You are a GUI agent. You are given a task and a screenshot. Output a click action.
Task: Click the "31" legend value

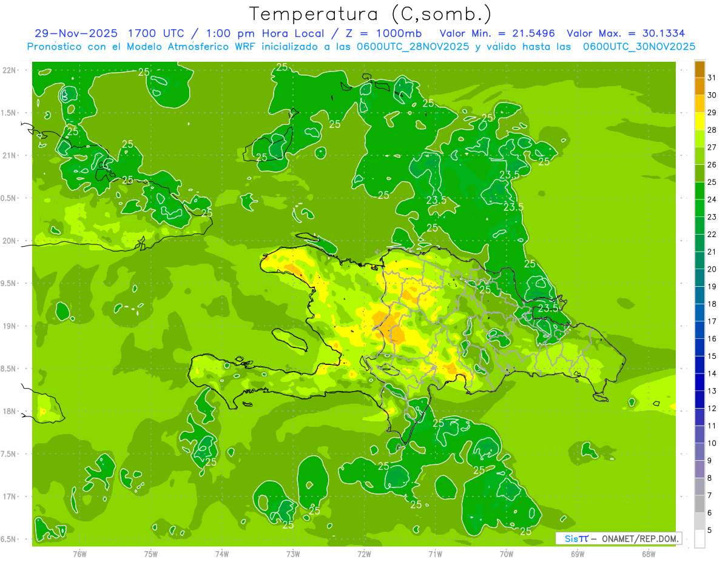tap(712, 78)
